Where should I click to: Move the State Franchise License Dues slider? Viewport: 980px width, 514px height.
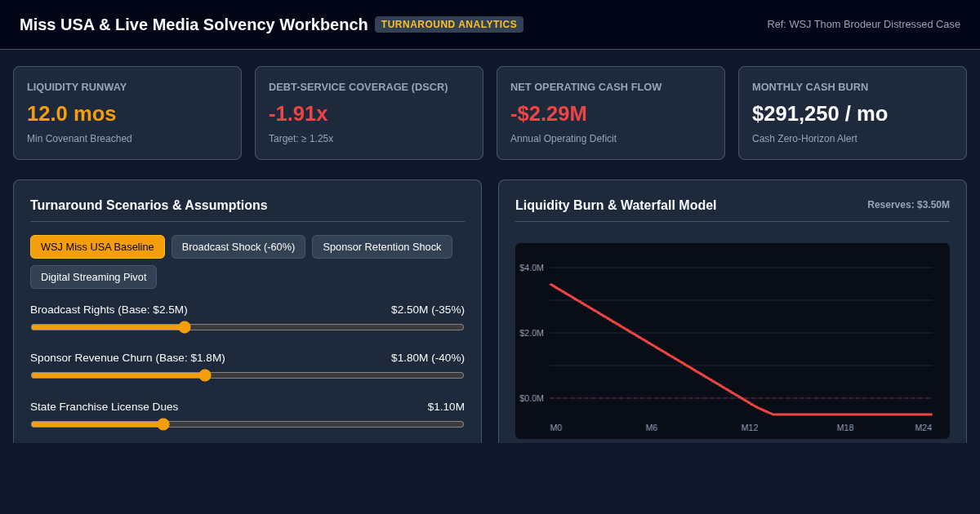click(x=247, y=424)
